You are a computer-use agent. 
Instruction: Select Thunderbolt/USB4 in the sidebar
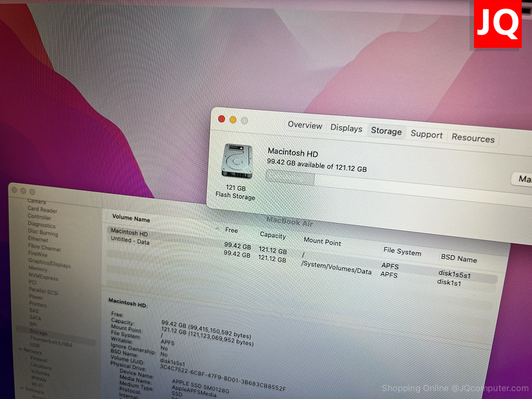[x=51, y=342]
